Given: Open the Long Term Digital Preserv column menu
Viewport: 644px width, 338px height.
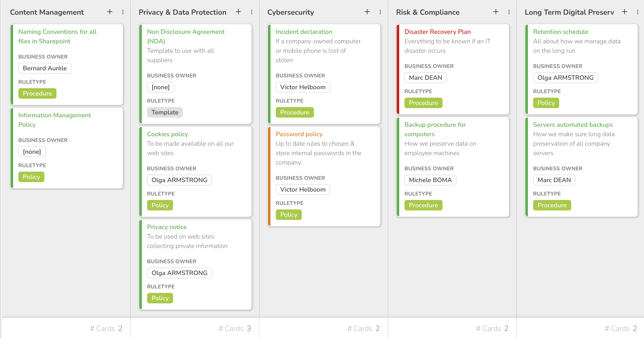Looking at the screenshot, I should tap(637, 12).
